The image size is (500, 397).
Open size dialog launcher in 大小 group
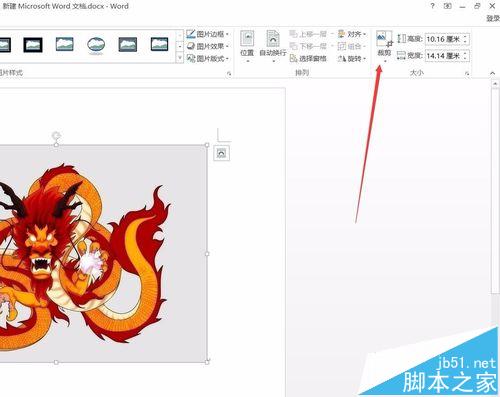pyautogui.click(x=467, y=73)
